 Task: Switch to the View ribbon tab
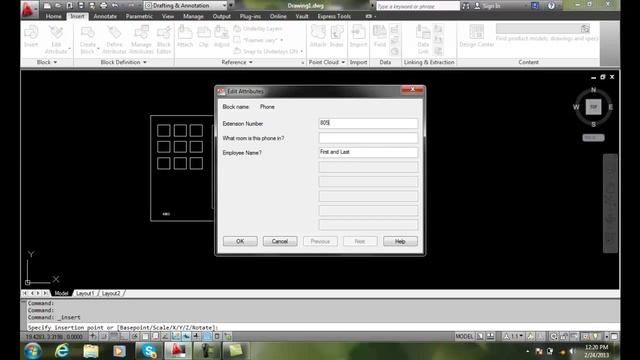click(168, 16)
